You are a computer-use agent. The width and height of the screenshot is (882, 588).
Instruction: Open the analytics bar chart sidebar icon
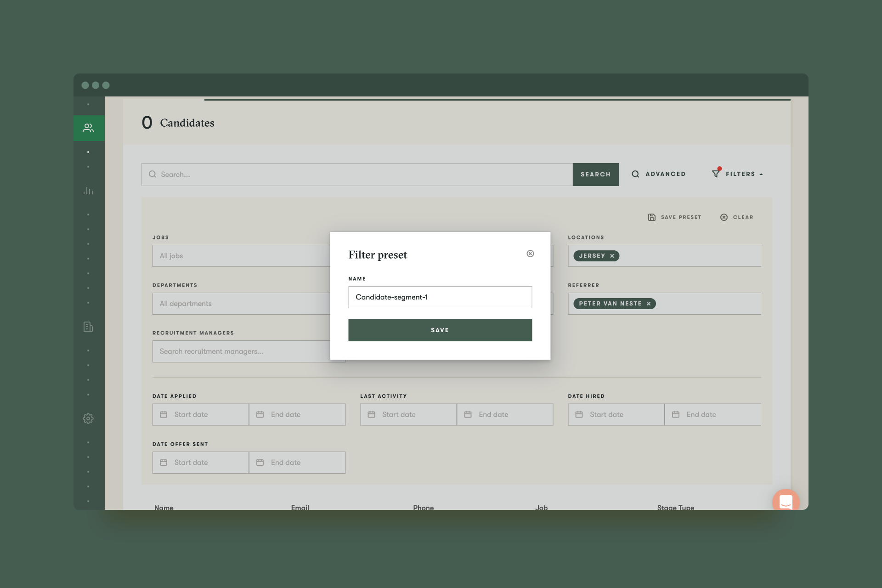click(x=88, y=191)
